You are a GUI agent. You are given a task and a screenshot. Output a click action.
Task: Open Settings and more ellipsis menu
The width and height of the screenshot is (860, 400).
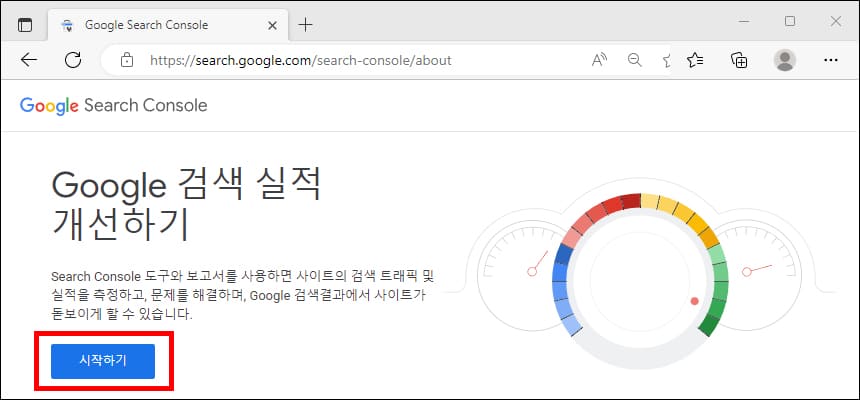[x=831, y=60]
